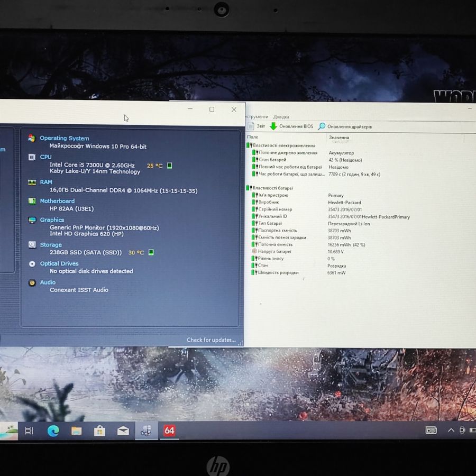476x476 pixels.
Task: Open the Graphics section heading
Action: pyautogui.click(x=52, y=220)
